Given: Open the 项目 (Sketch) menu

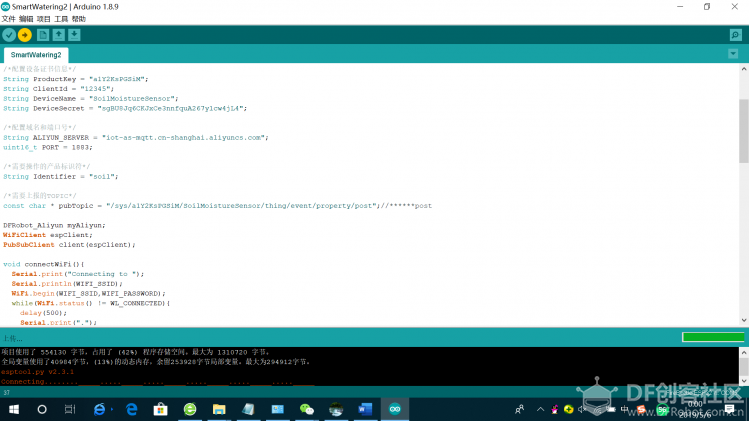Looking at the screenshot, I should 43,19.
